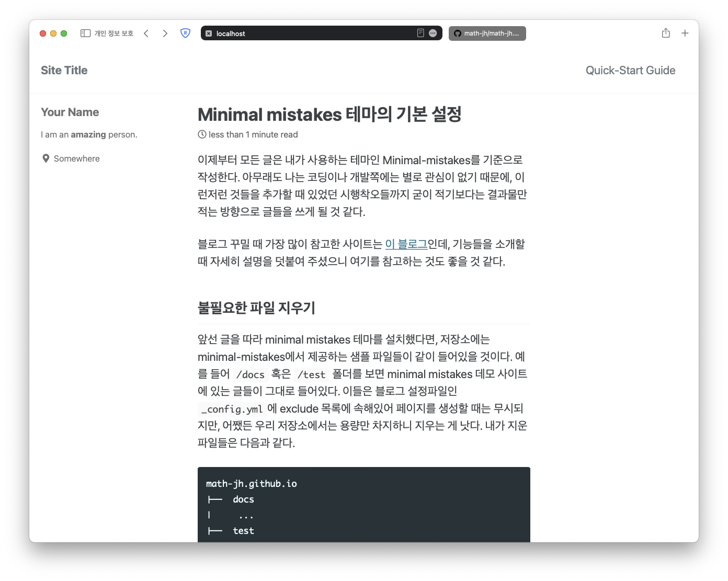Image resolution: width=728 pixels, height=581 pixels.
Task: Click the clock icon next to reading time
Action: [x=201, y=134]
